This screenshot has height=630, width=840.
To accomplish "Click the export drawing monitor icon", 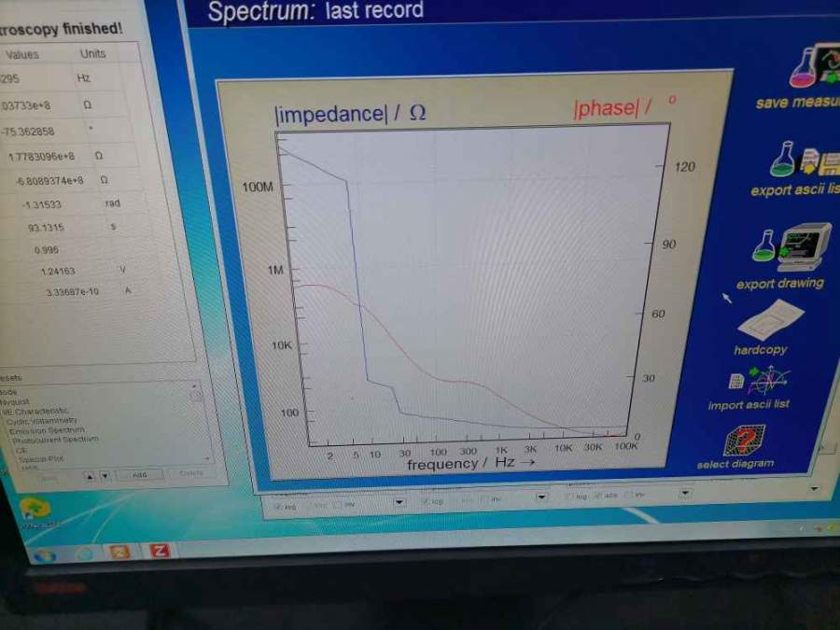I will pyautogui.click(x=791, y=247).
